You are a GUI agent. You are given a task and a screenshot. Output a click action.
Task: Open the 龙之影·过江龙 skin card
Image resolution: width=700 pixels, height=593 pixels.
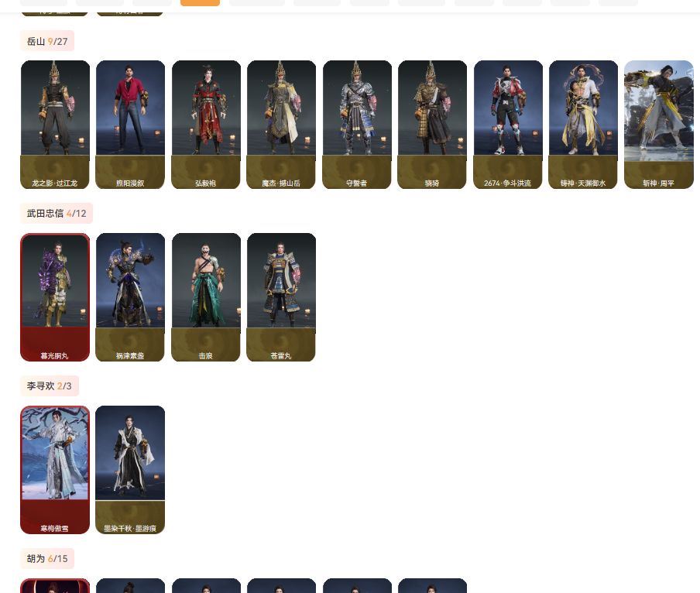click(55, 125)
